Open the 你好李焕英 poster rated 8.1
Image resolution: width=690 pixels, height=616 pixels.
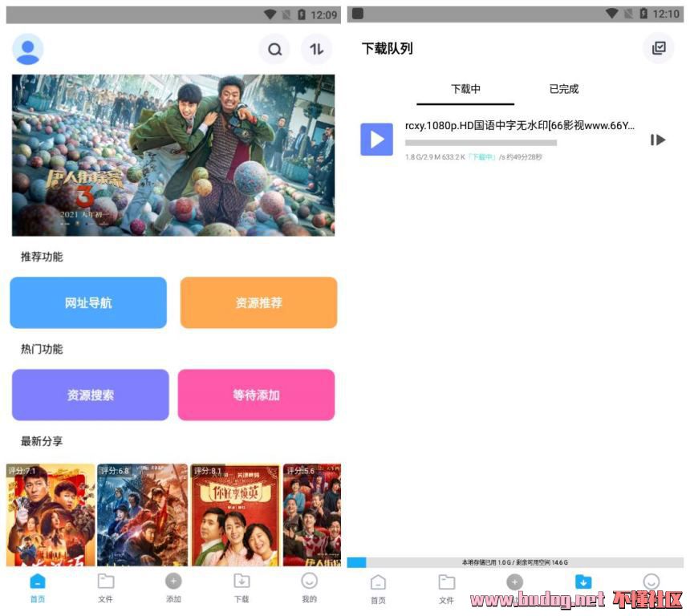[235, 514]
